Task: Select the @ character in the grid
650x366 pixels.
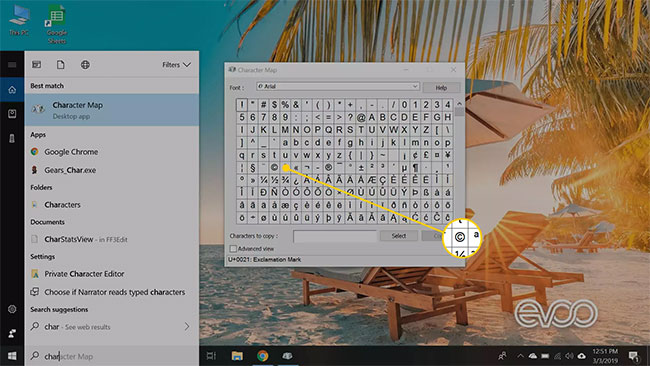Action: pos(361,117)
